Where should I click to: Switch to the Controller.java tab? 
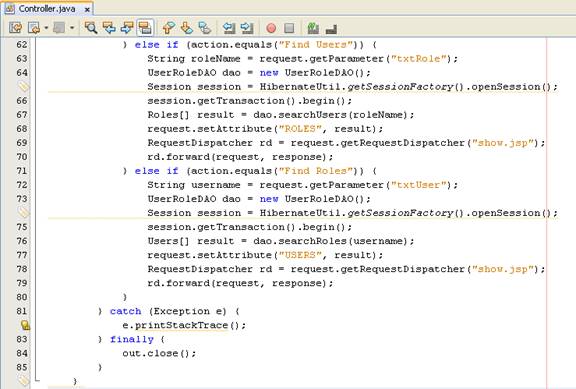click(47, 9)
